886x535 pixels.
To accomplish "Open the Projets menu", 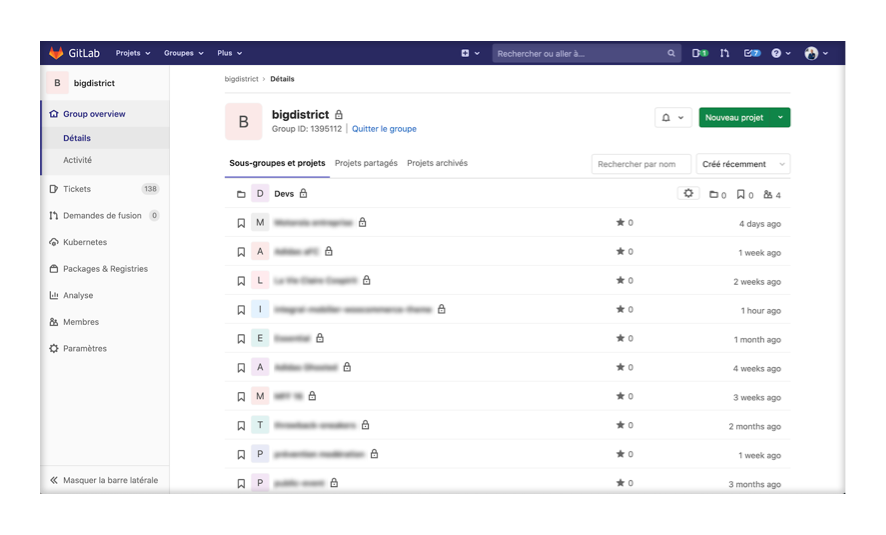I will [x=133, y=53].
